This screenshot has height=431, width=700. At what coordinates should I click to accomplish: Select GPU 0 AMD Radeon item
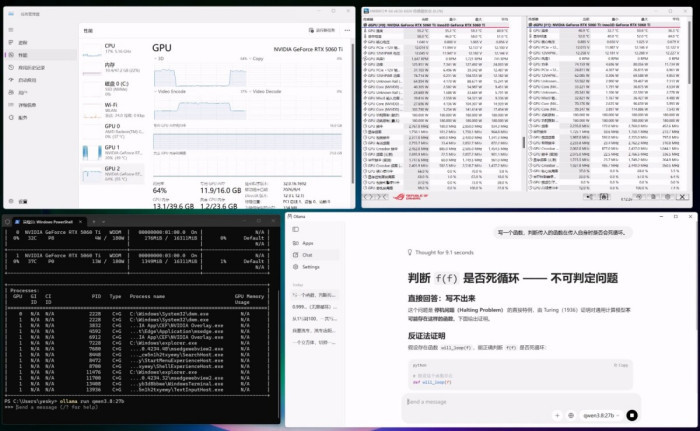point(113,131)
